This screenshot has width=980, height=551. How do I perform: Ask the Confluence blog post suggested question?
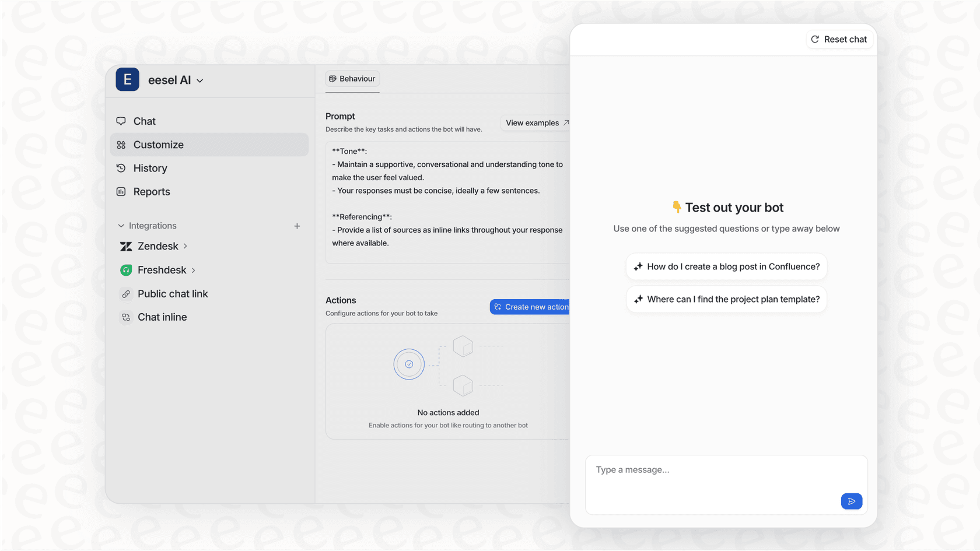[x=726, y=266]
